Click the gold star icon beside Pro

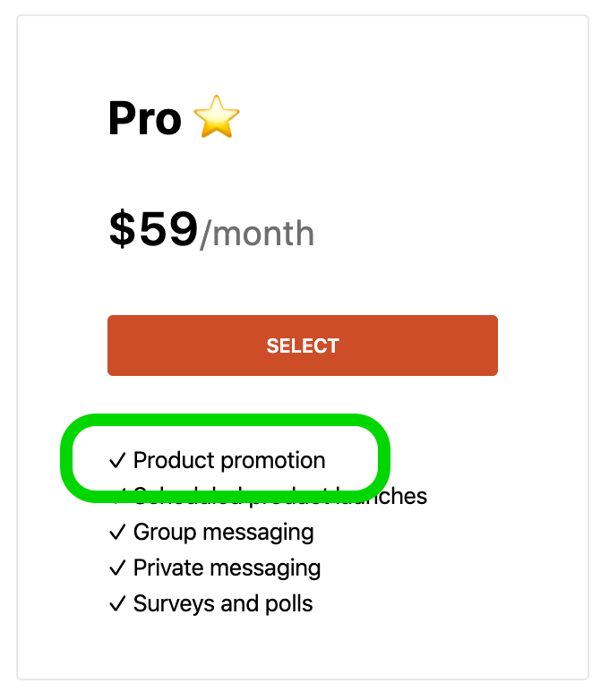coord(217,118)
